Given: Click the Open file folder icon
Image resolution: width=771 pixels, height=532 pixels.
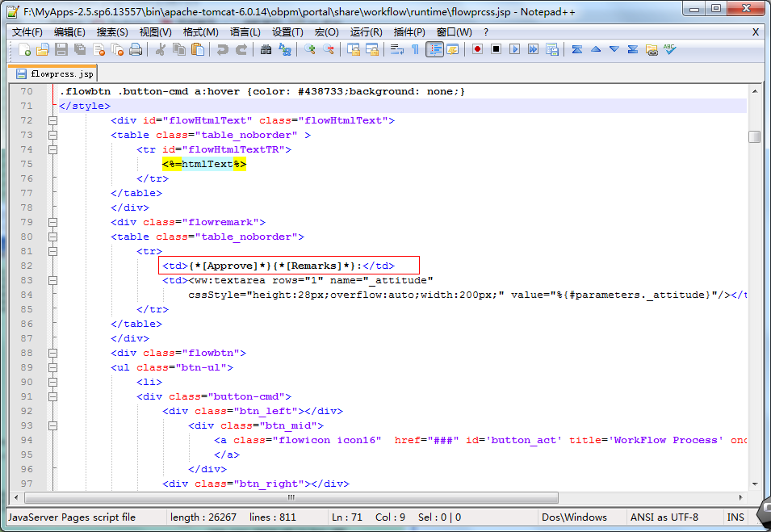Looking at the screenshot, I should pos(43,49).
